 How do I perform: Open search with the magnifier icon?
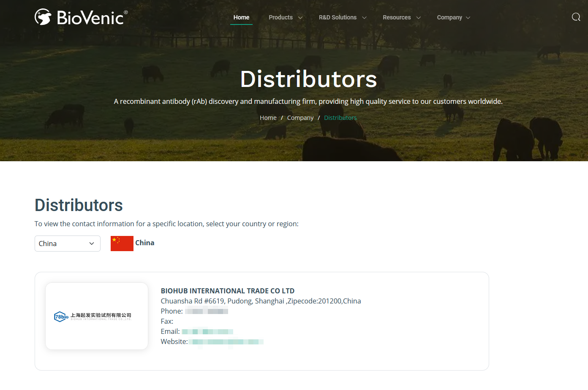[x=576, y=17]
